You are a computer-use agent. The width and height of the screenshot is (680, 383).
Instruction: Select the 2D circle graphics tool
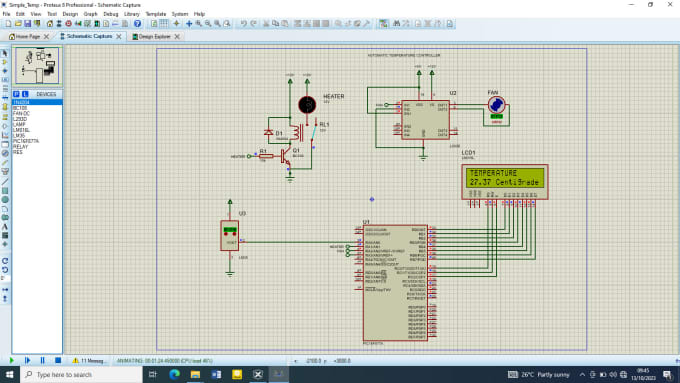tap(5, 200)
